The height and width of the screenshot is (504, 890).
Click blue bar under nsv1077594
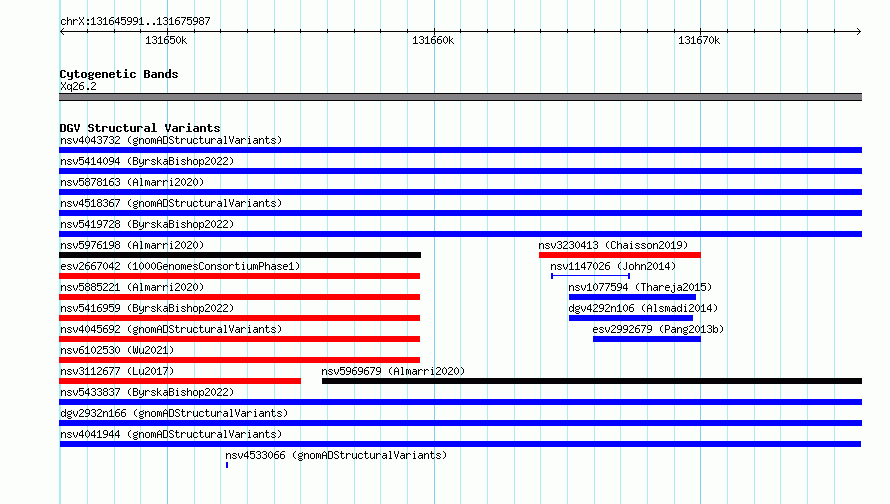pyautogui.click(x=632, y=297)
